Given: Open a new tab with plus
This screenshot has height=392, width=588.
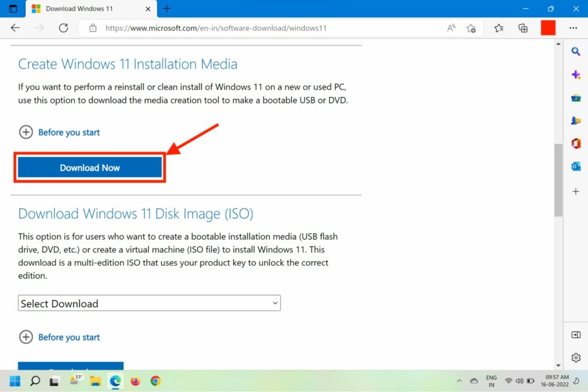Looking at the screenshot, I should pos(167,9).
